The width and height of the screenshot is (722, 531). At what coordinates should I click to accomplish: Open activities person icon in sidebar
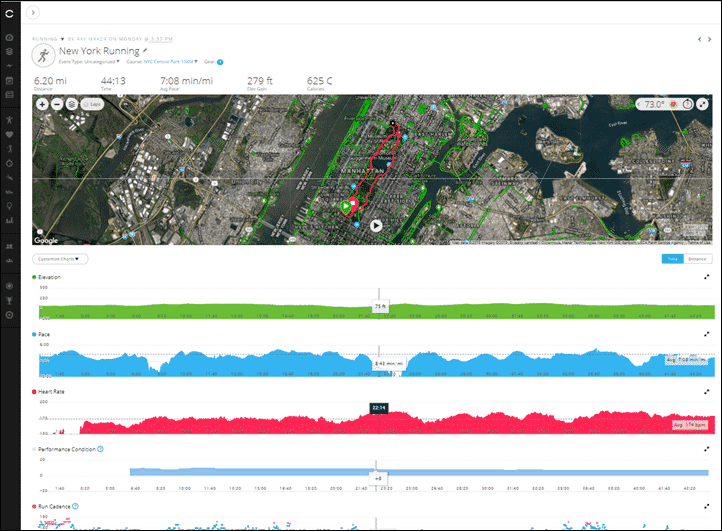click(10, 120)
